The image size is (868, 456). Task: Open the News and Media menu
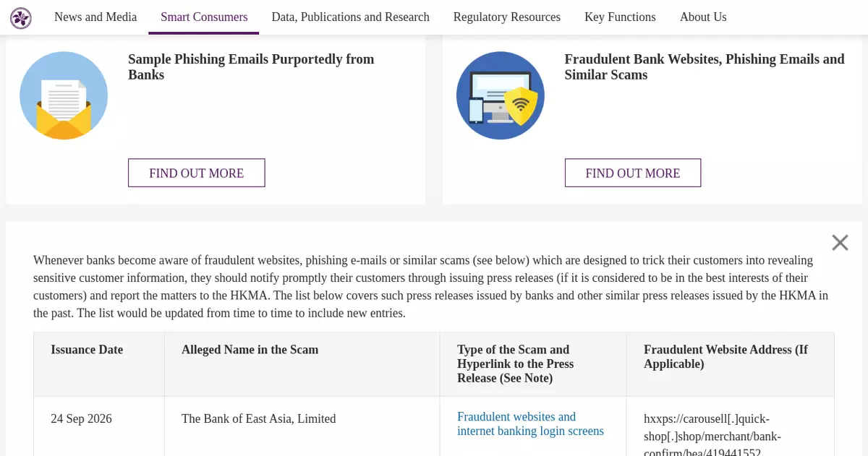pyautogui.click(x=95, y=17)
